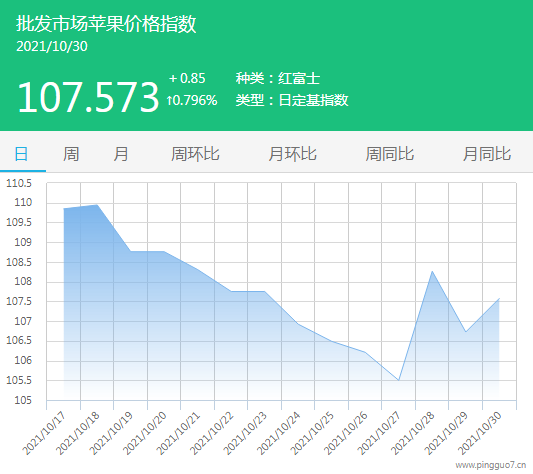Open the 月 monthly tab

(x=121, y=154)
